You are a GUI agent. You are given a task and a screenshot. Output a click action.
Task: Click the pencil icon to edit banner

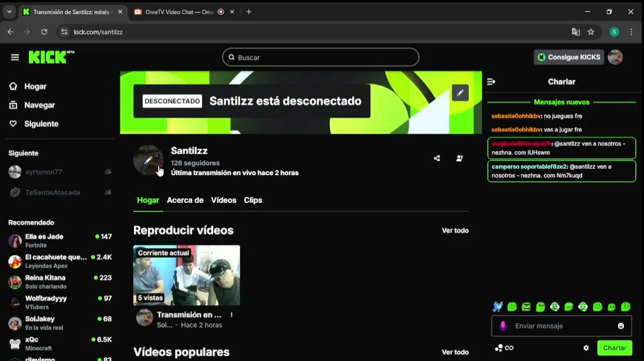point(460,93)
